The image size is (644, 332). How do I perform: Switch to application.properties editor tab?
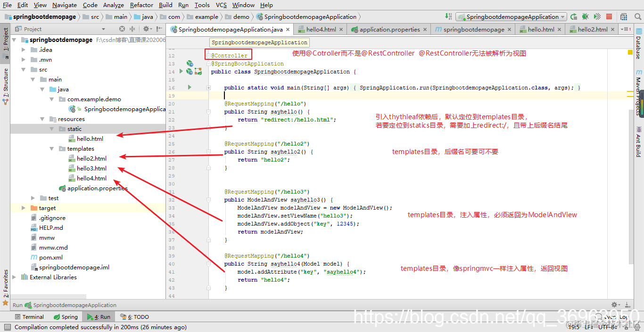click(x=389, y=29)
